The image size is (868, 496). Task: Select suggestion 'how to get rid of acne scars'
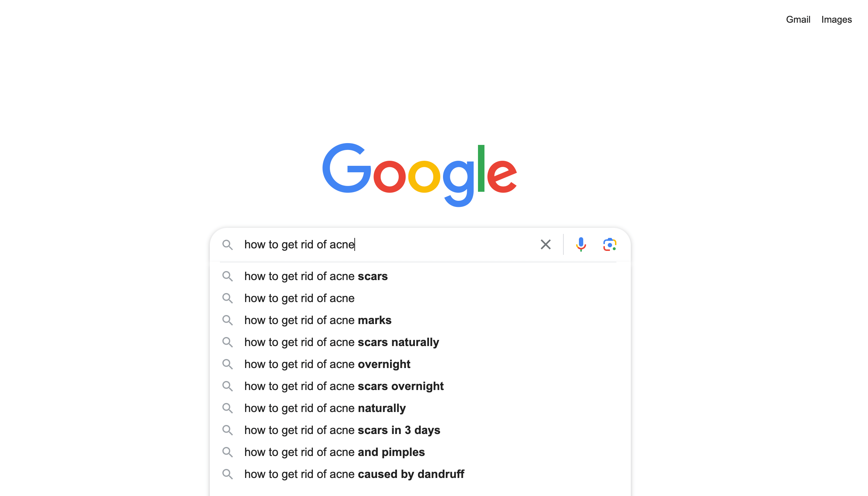point(420,276)
